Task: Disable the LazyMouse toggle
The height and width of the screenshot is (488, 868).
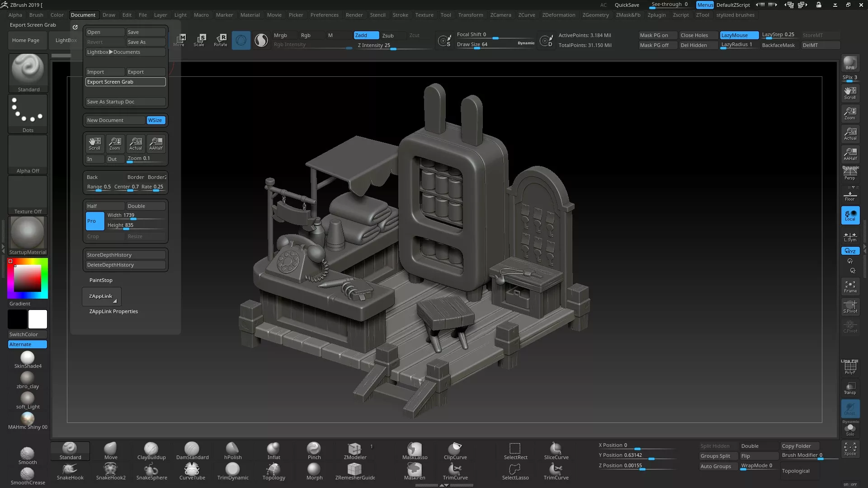Action: click(739, 35)
